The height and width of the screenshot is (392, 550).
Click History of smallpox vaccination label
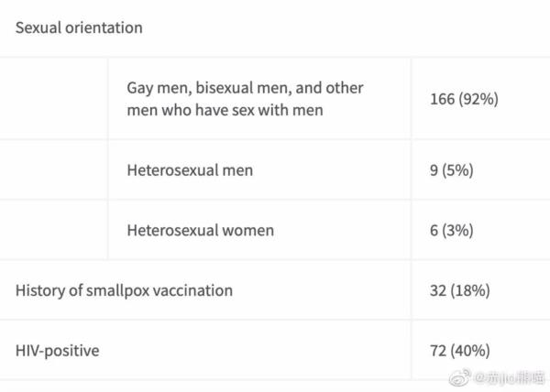[124, 290]
